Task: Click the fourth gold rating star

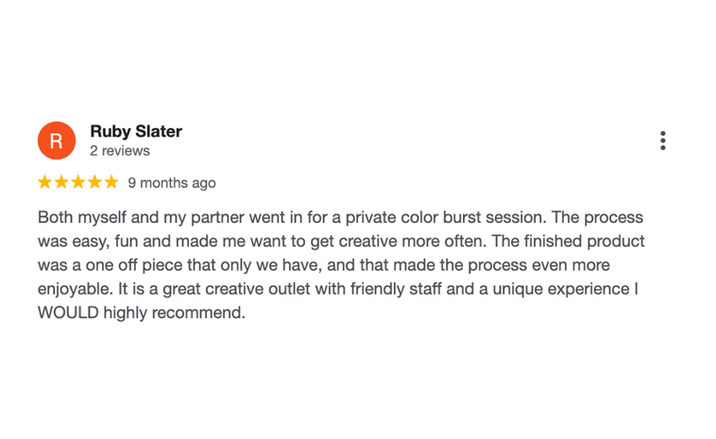Action: [95, 183]
